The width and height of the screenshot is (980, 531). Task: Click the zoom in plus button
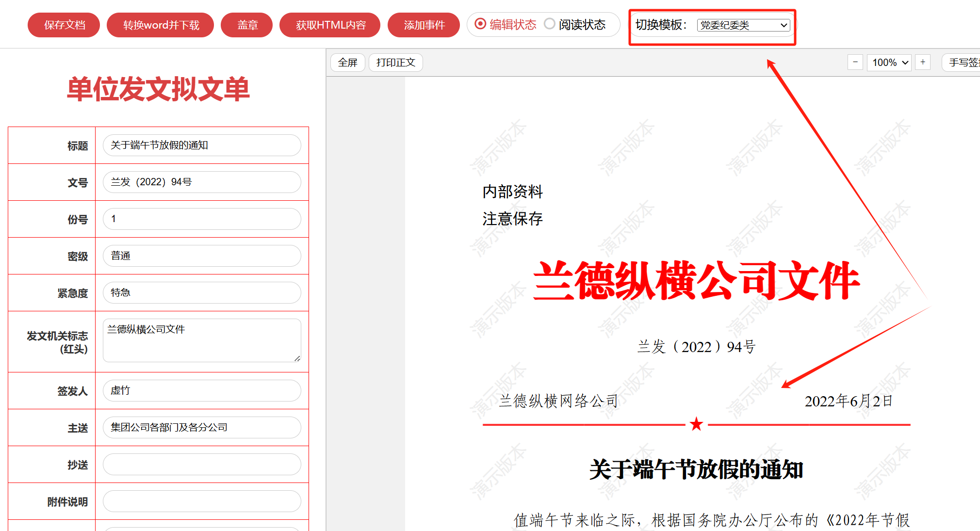point(923,62)
